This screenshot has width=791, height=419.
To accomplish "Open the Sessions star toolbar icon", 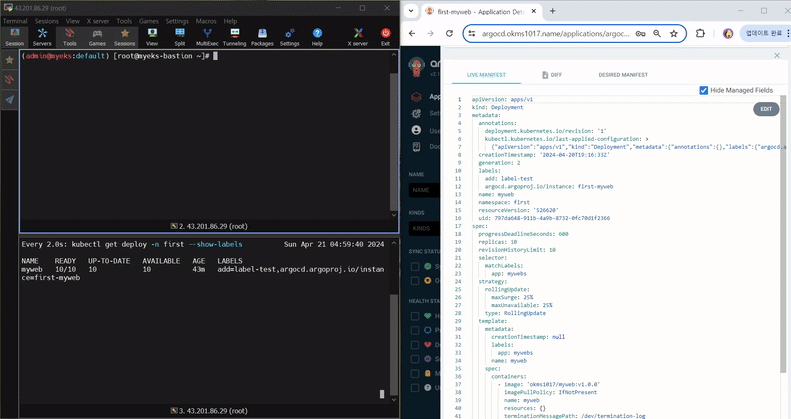I will [x=125, y=37].
